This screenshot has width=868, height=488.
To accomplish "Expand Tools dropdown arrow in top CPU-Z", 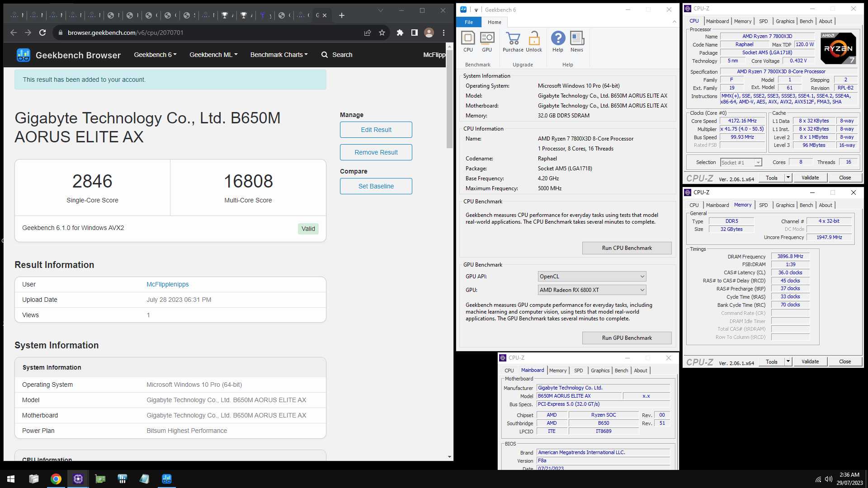I will [788, 178].
